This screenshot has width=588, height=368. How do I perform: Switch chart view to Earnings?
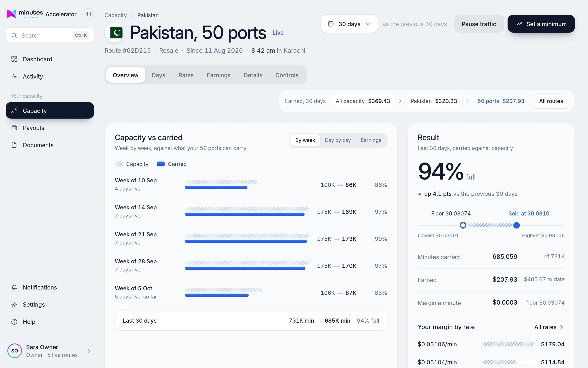(371, 140)
